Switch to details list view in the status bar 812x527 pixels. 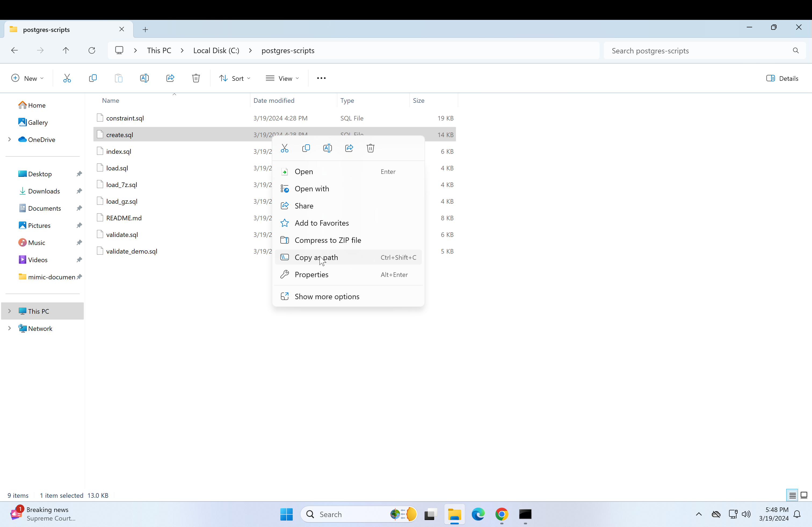coord(792,495)
